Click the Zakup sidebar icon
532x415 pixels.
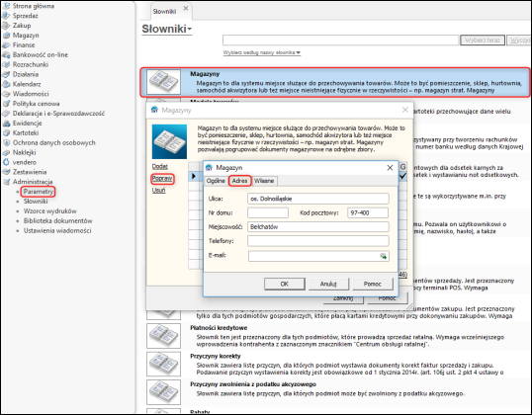coord(6,26)
